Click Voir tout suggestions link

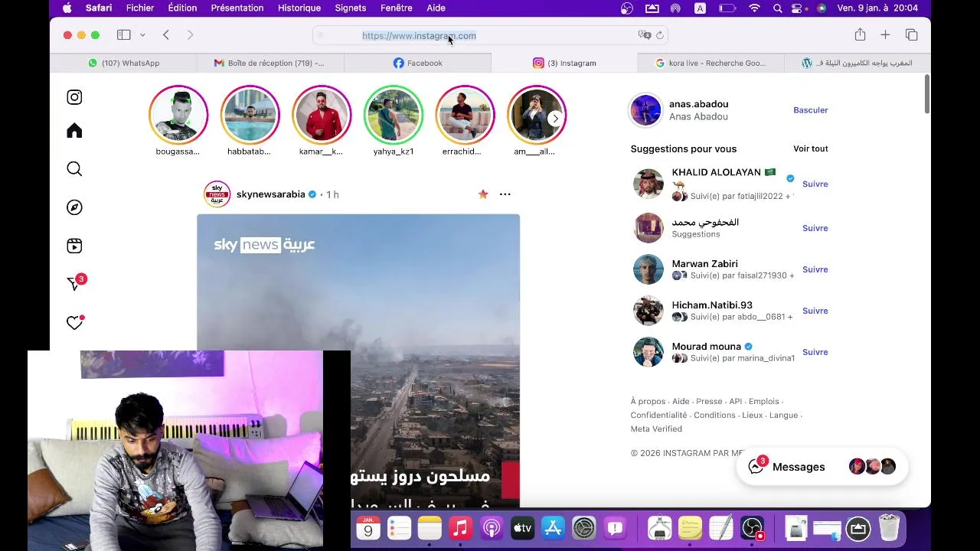pyautogui.click(x=810, y=148)
